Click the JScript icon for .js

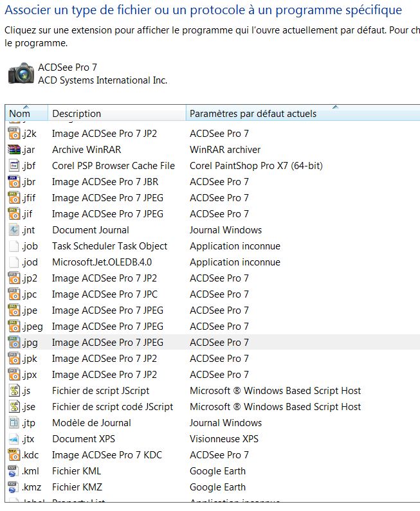(x=14, y=391)
